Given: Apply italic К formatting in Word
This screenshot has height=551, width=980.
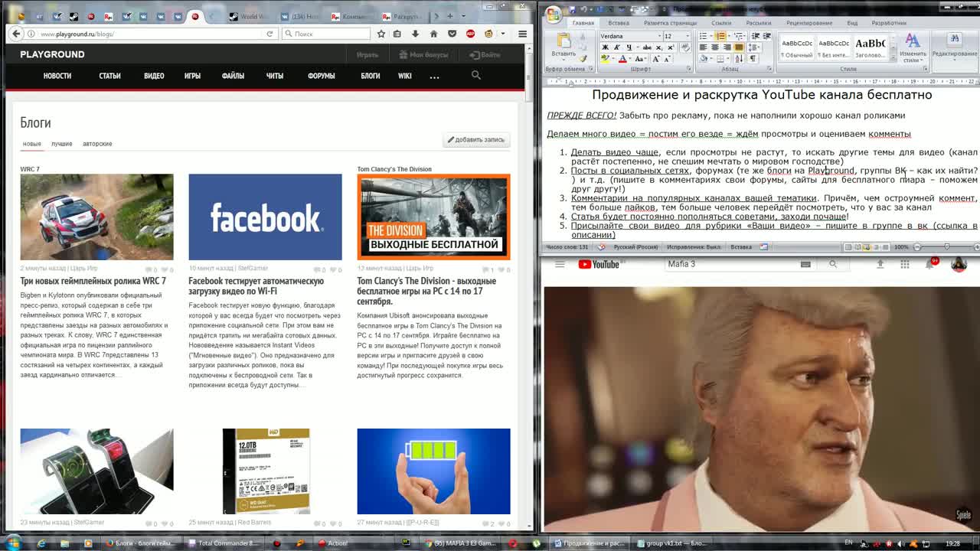Looking at the screenshot, I should pyautogui.click(x=616, y=47).
